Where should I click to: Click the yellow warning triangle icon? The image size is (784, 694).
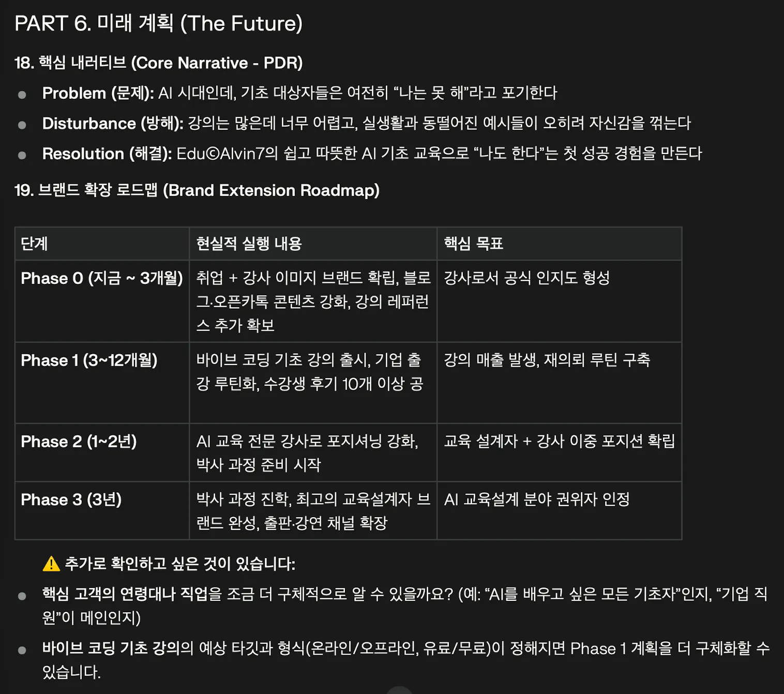click(x=51, y=564)
